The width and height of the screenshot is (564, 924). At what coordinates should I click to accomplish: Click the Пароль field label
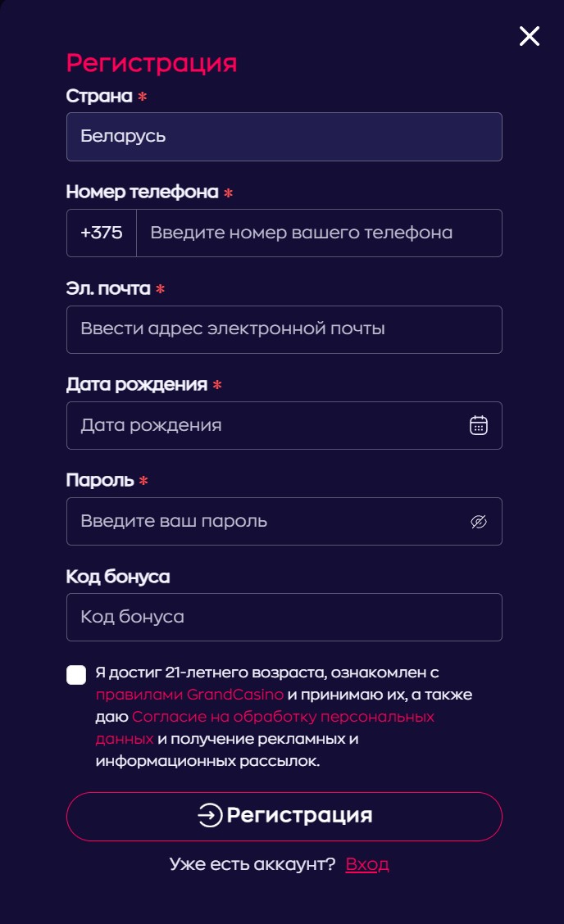pos(99,480)
